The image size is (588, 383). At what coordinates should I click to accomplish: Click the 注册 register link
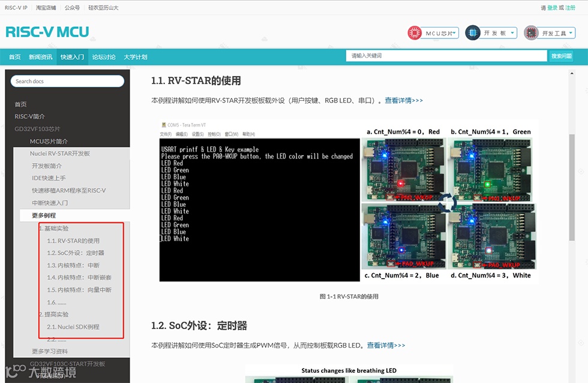(x=570, y=8)
